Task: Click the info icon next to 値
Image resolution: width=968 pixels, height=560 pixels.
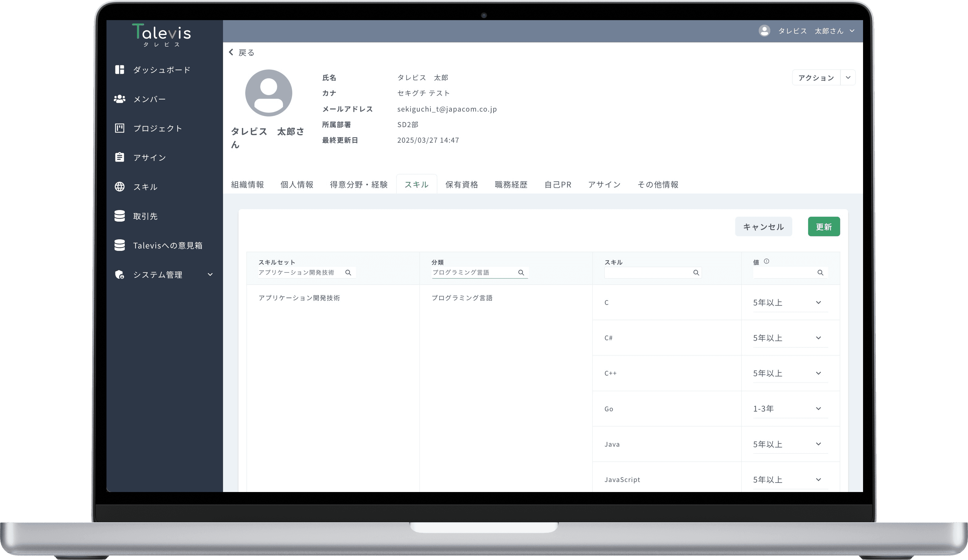Action: pos(766,261)
